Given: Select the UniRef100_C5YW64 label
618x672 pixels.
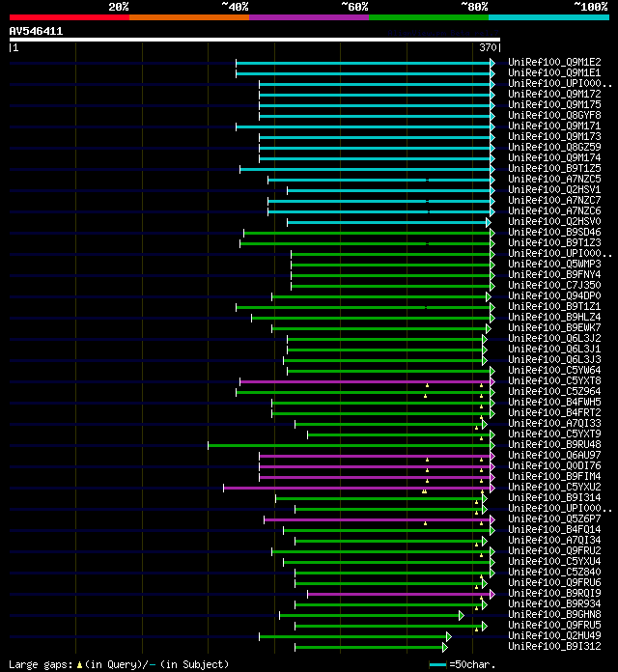Looking at the screenshot, I should pos(554,371).
